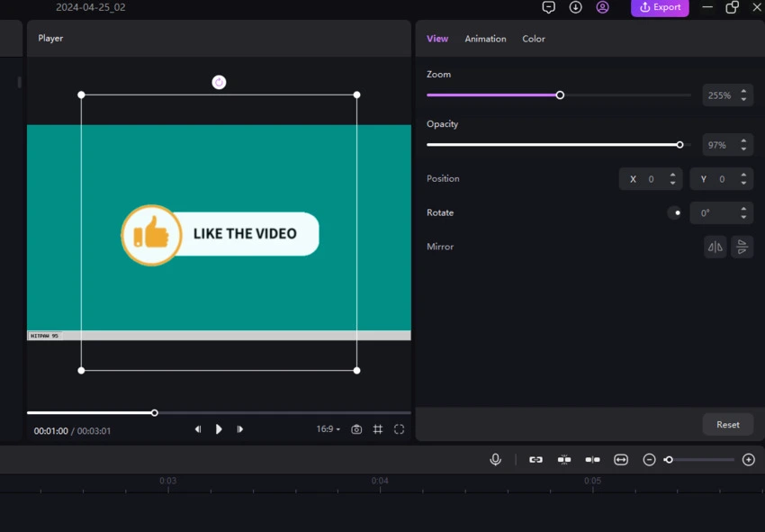Click the horizontal mirror flip icon
The width and height of the screenshot is (765, 532).
[715, 247]
